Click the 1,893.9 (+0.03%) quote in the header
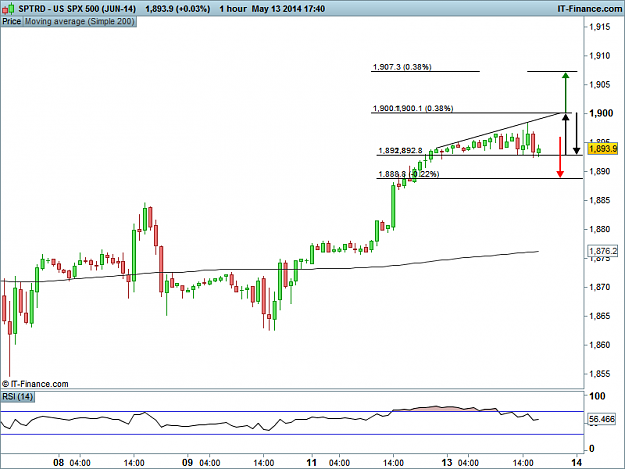This screenshot has height=469, width=625. click(178, 9)
